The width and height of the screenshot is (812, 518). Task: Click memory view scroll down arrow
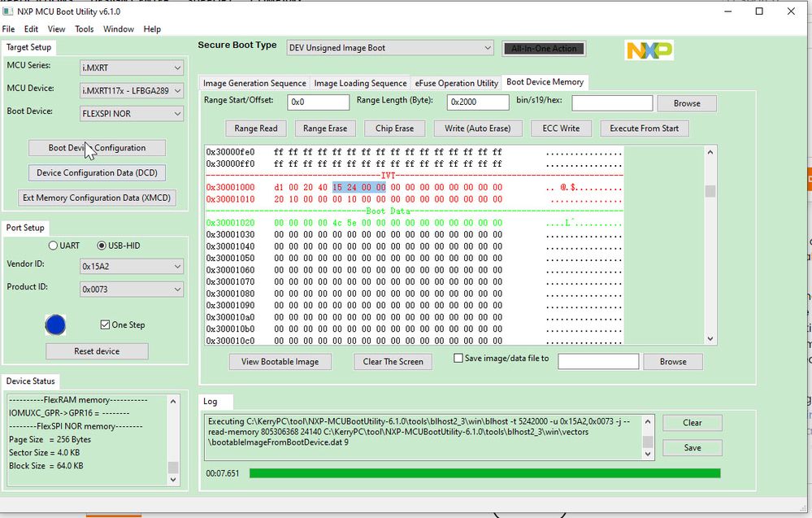[x=710, y=338]
